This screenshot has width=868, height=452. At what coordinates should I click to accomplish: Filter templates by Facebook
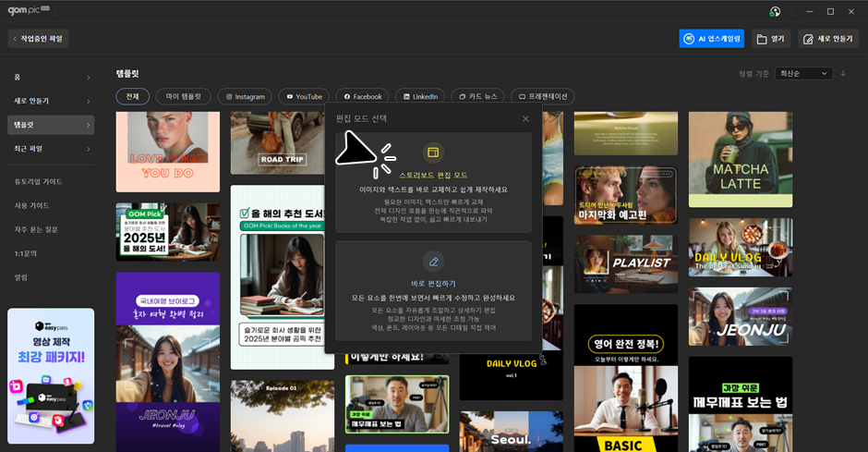tap(362, 96)
